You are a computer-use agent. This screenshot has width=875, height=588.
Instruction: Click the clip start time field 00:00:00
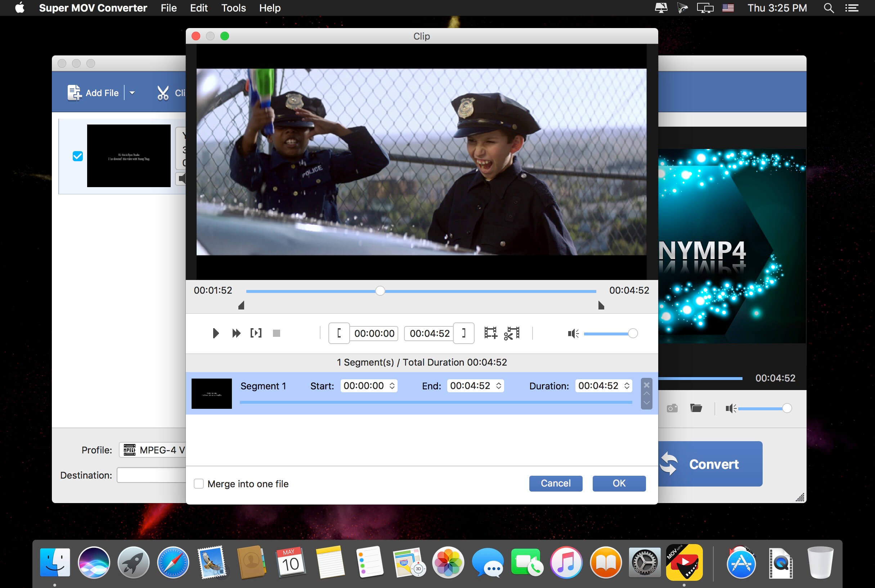[374, 333]
